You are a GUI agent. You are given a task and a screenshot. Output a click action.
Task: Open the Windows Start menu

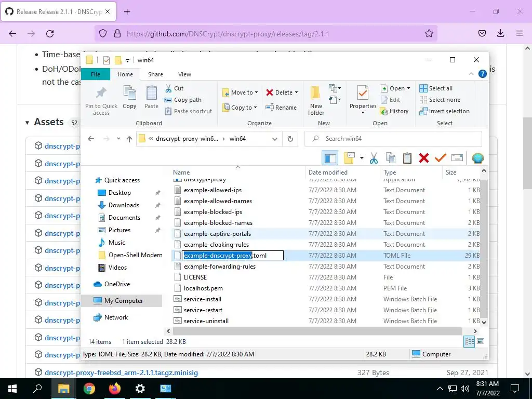coord(12,389)
